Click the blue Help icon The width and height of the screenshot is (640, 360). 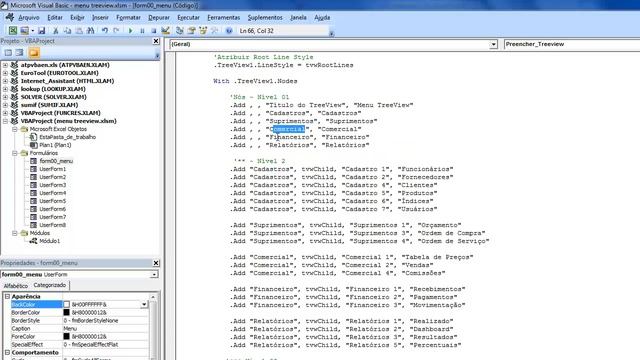tap(229, 31)
